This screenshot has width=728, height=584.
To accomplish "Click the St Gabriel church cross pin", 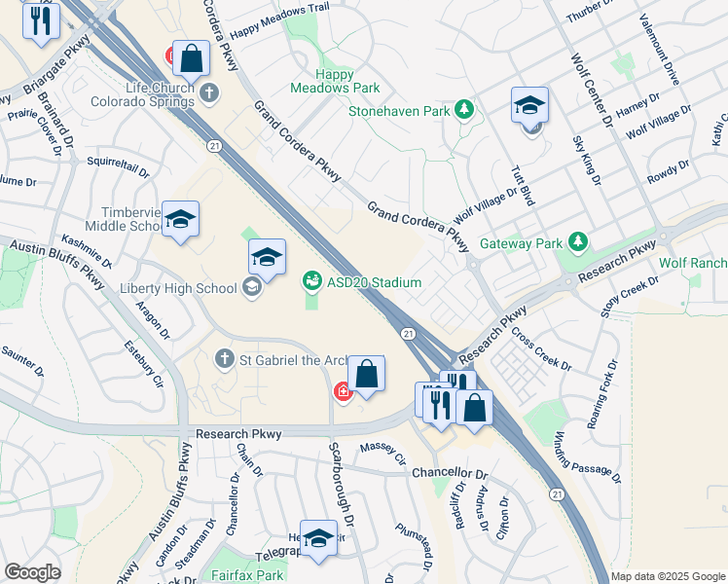I will point(225,359).
